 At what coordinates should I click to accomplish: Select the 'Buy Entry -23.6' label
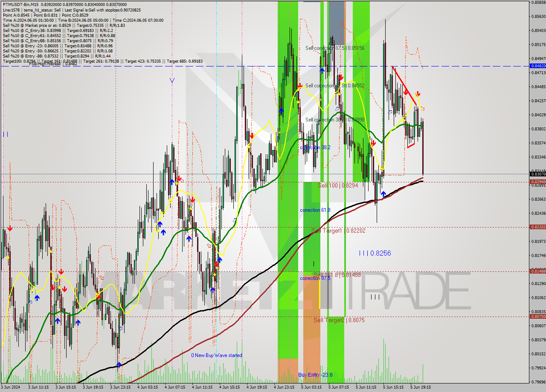(315, 375)
